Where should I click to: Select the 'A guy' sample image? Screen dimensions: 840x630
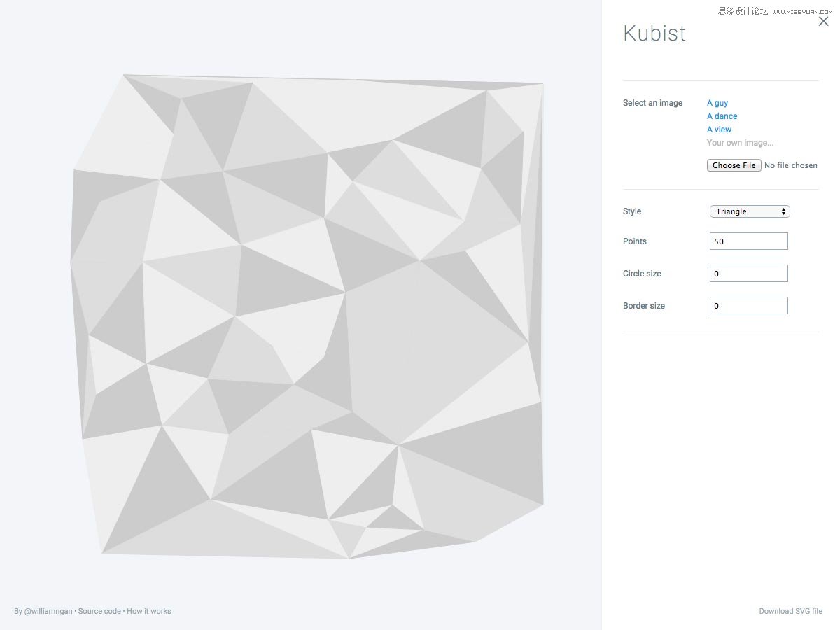(x=717, y=103)
